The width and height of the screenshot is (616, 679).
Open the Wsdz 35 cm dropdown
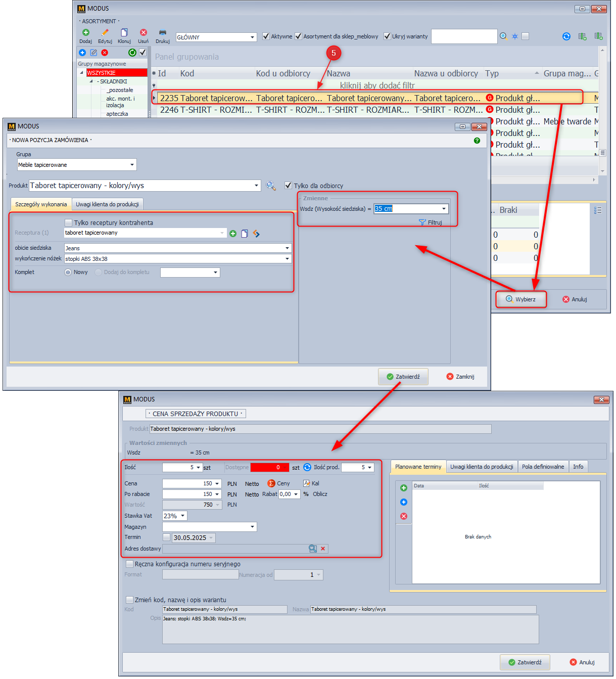pyautogui.click(x=444, y=209)
